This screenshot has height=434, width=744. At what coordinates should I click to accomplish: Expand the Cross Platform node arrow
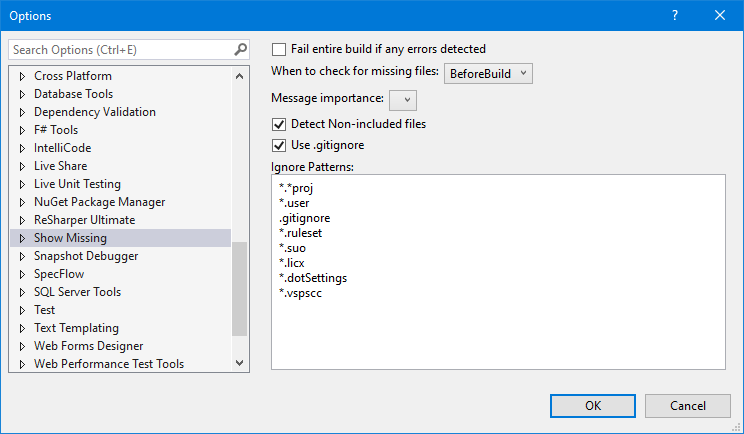[x=22, y=76]
